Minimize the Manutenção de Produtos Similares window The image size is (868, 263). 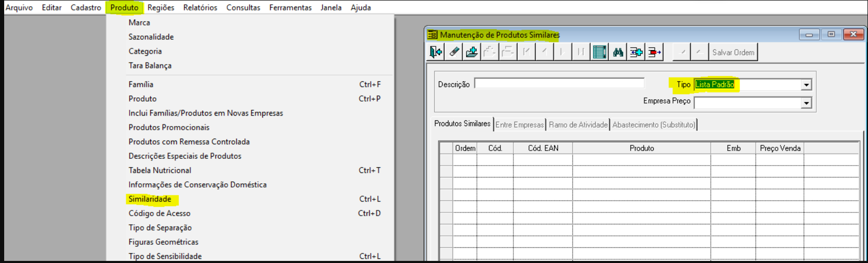(809, 34)
